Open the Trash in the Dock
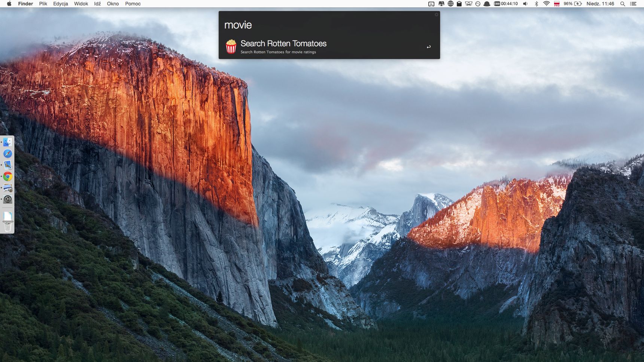The height and width of the screenshot is (362, 644). pos(7,227)
